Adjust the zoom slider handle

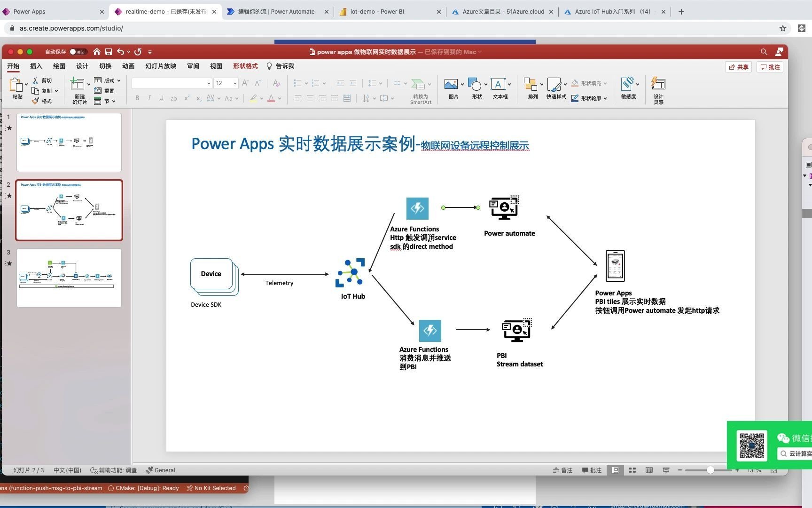710,470
